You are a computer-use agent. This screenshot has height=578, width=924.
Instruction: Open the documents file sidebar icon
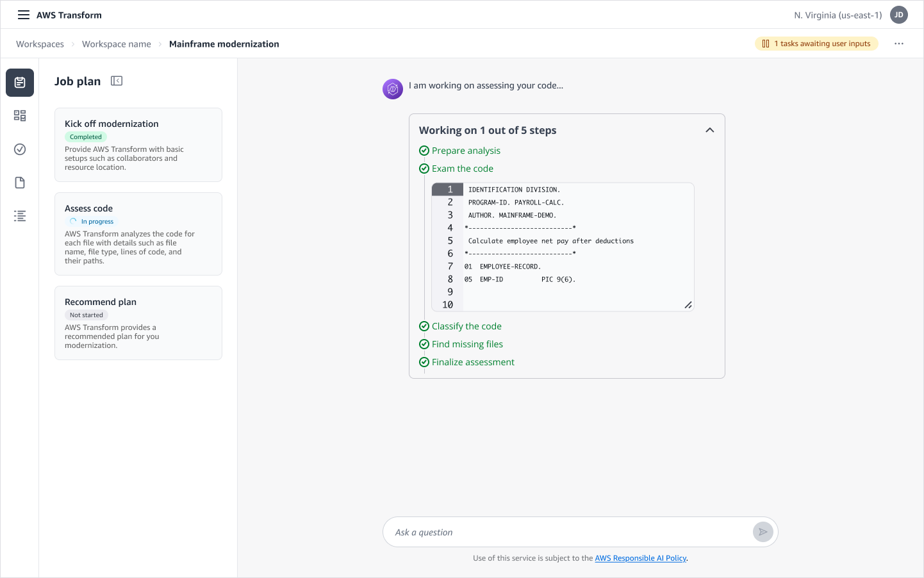(20, 183)
